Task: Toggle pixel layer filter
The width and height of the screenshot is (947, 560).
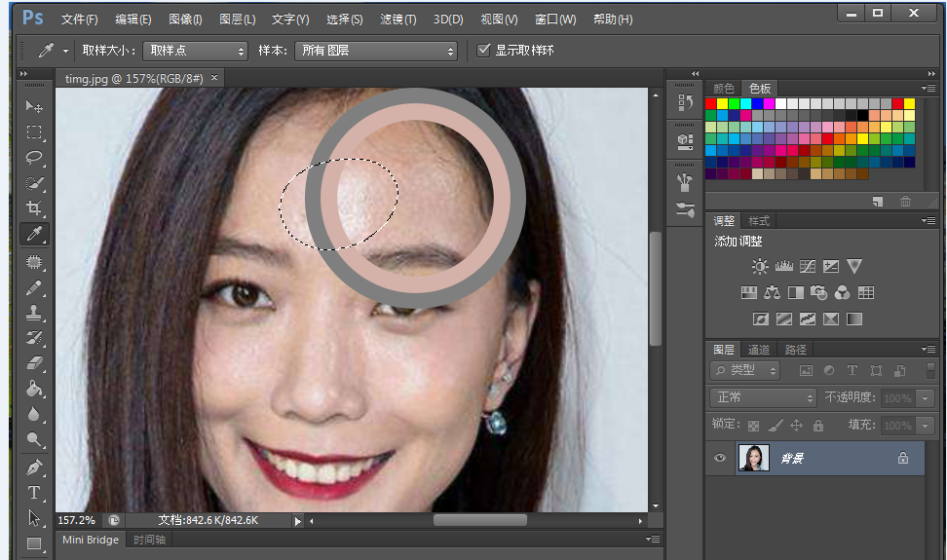Action: pos(806,370)
